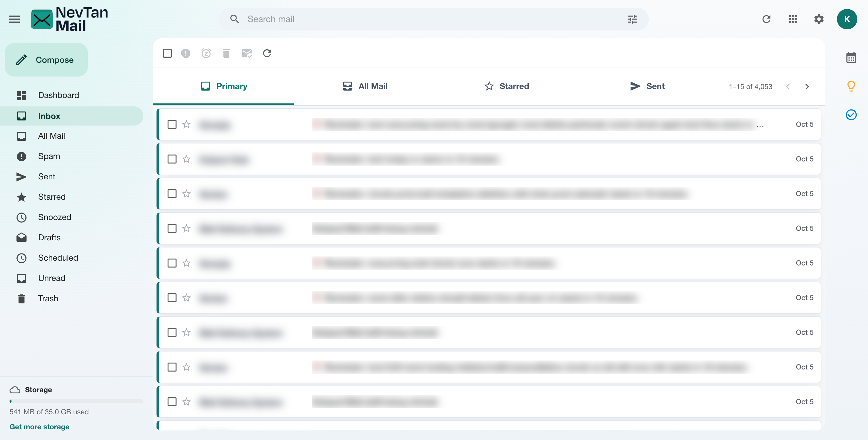Check the second email's checkbox

172,159
